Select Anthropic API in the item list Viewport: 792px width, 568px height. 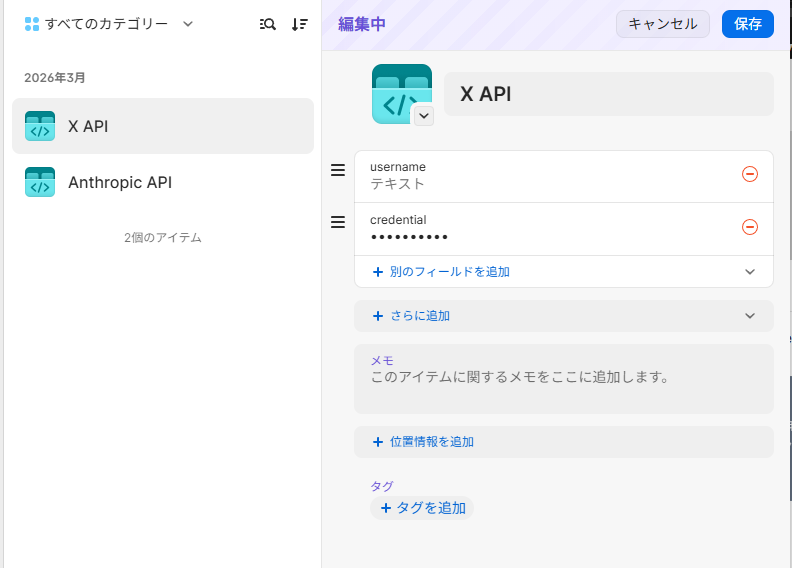[163, 182]
